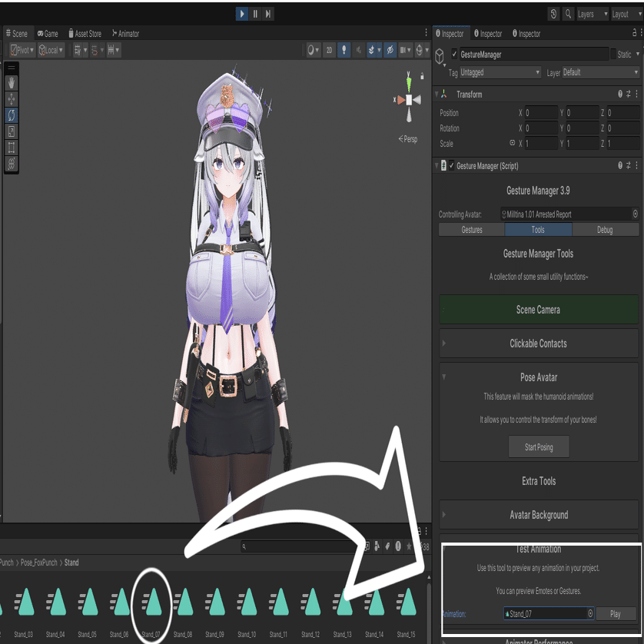Click the GestureManager name field
Image resolution: width=644 pixels, height=644 pixels.
tap(533, 55)
